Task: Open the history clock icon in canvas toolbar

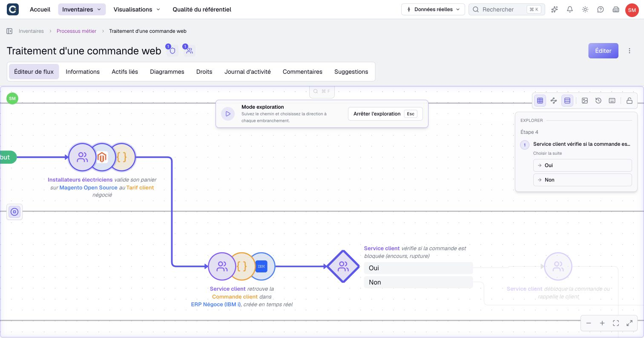Action: (x=598, y=101)
